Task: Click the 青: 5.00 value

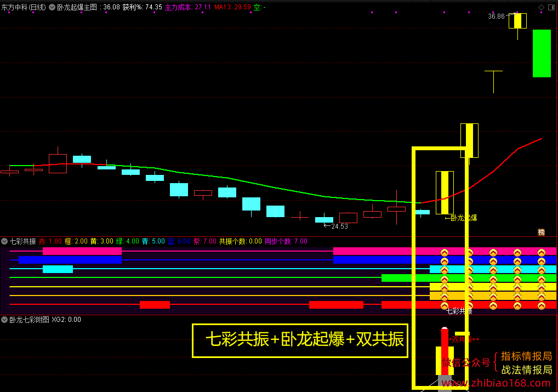Action: [153, 241]
